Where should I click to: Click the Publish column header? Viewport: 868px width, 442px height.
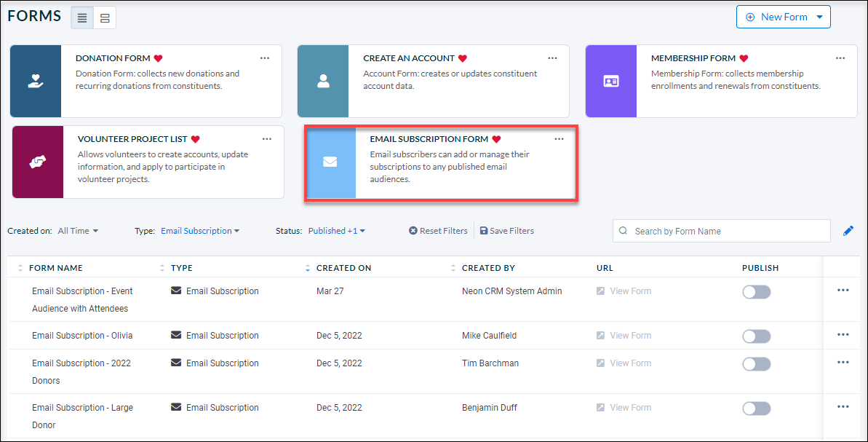(760, 268)
